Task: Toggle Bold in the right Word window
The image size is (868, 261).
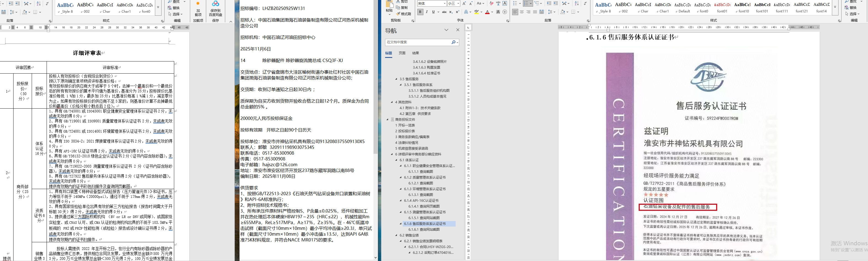Action: (420, 12)
